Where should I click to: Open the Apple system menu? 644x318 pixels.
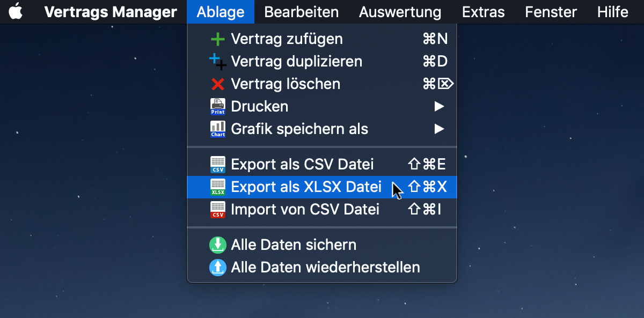(x=16, y=11)
